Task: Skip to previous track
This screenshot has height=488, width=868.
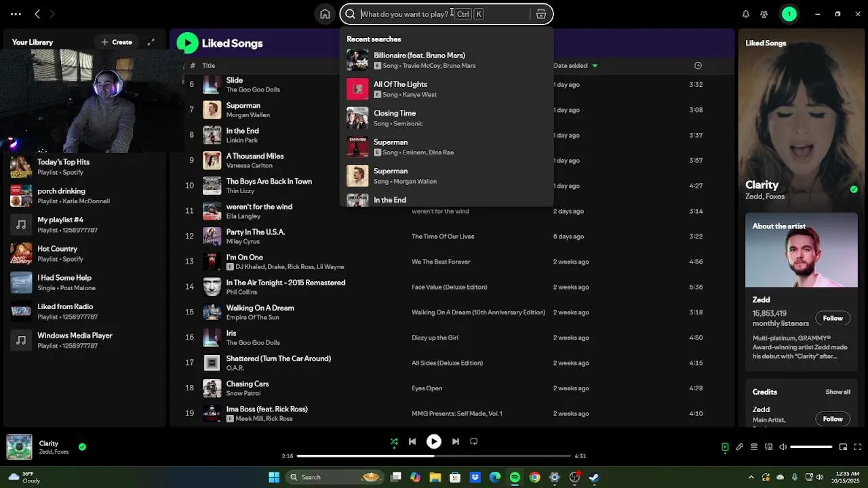Action: coord(412,441)
